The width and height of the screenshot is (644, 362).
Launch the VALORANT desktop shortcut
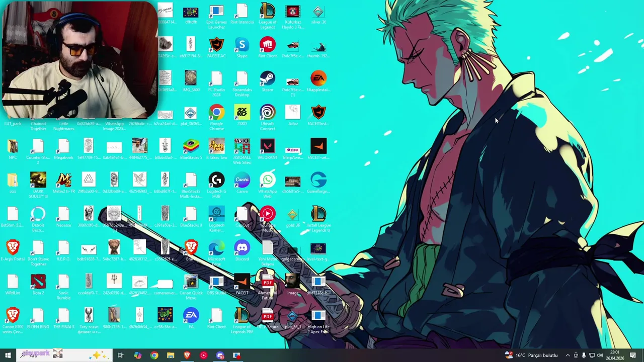pos(267,149)
